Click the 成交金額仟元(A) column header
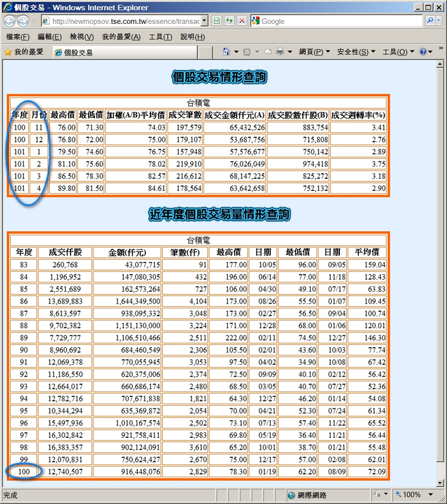This screenshot has width=447, height=504. point(235,115)
